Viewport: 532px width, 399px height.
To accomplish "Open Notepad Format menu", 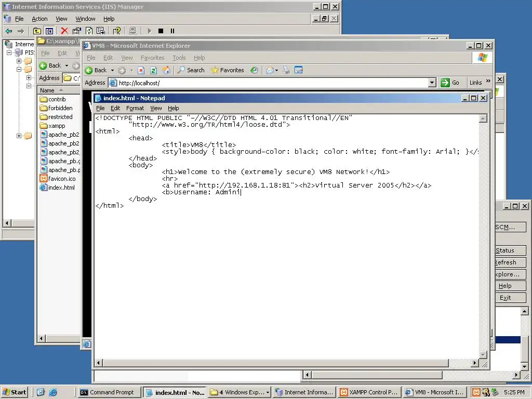I will 135,108.
